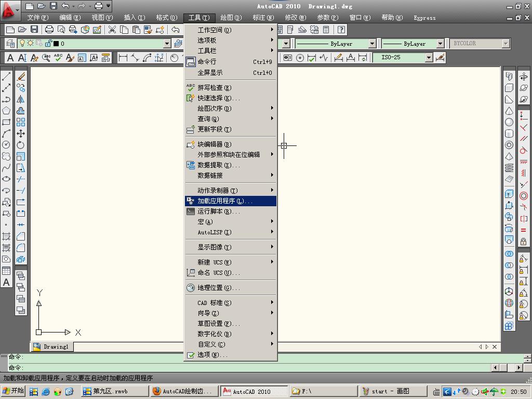Select the Multiline Text A tool

[6, 282]
